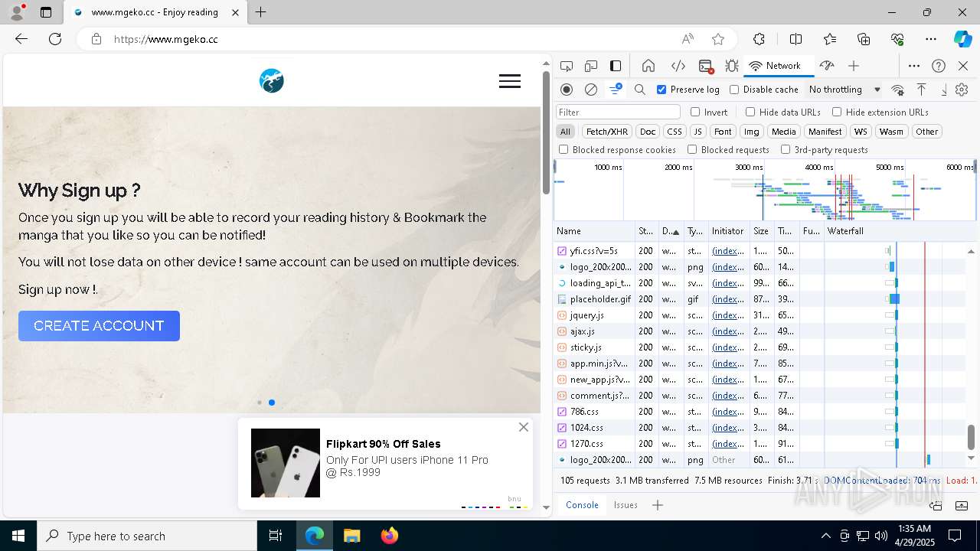Select the All filter chip
Screen dimensions: 980x551
[x=565, y=132]
